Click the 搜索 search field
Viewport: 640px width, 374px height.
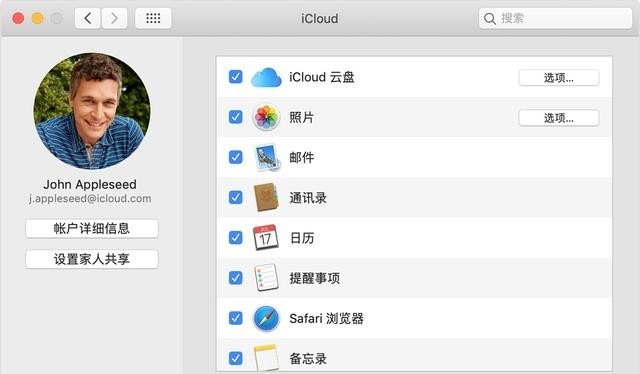coord(555,18)
